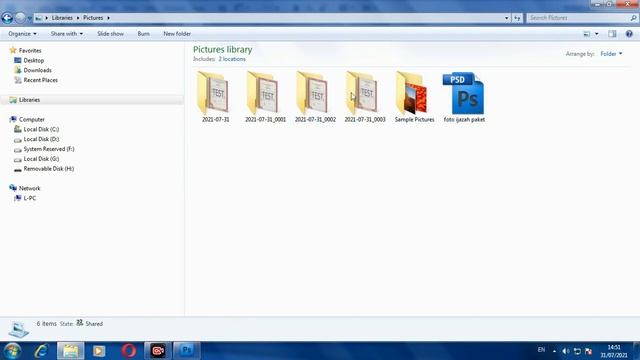Click the Forward navigation arrow
This screenshot has width=640, height=360.
click(x=20, y=18)
